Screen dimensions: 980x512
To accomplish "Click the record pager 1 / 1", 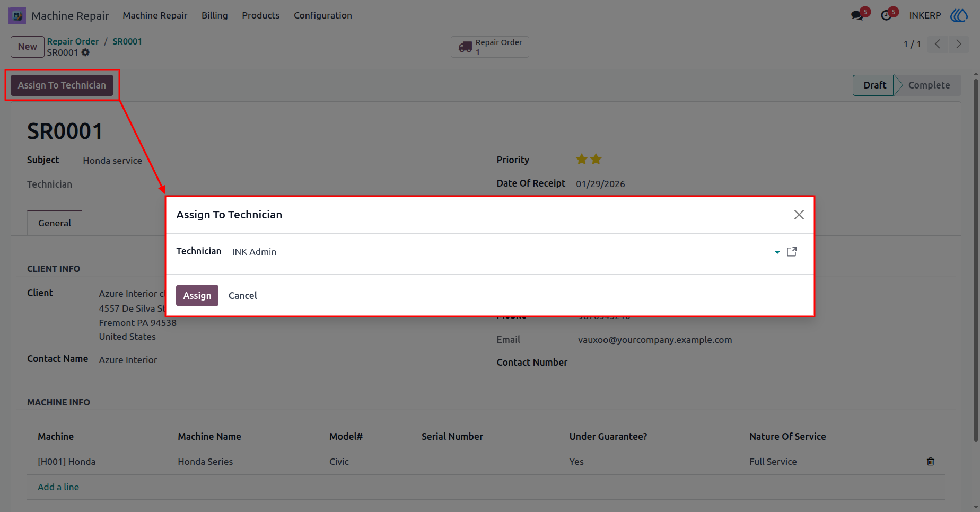I will click(912, 44).
